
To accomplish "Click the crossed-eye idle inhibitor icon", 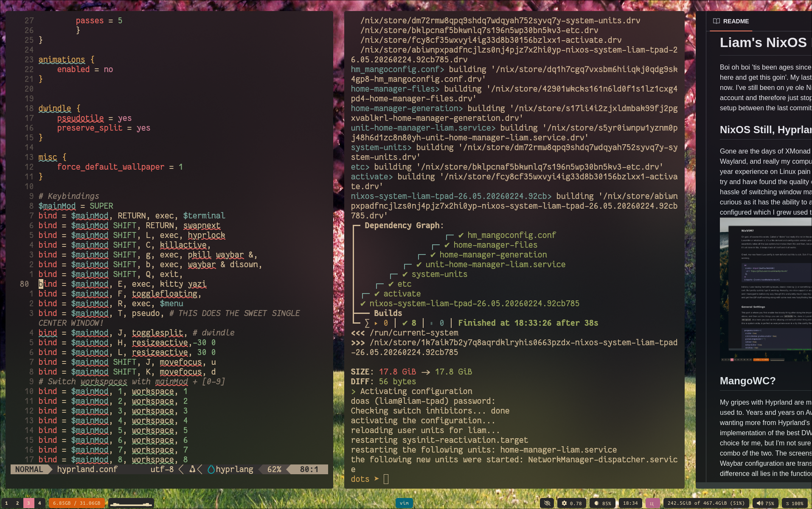I will (x=547, y=503).
